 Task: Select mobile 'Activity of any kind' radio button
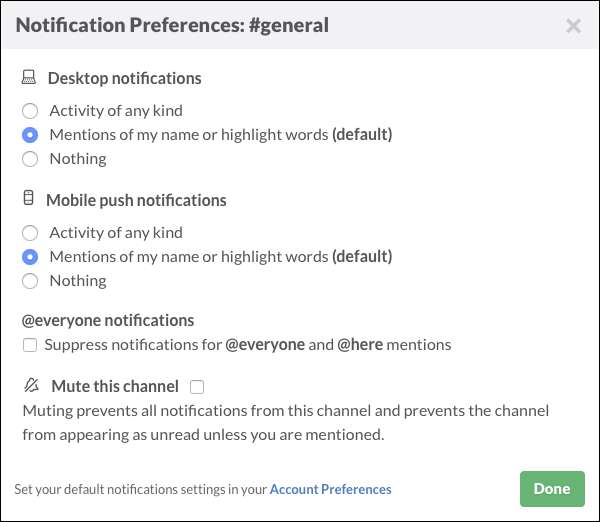pos(30,232)
